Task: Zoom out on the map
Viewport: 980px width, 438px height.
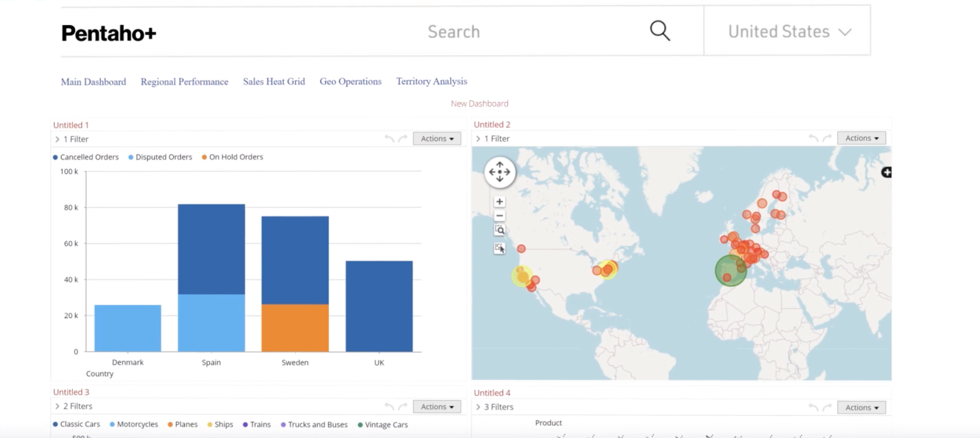Action: coord(499,216)
